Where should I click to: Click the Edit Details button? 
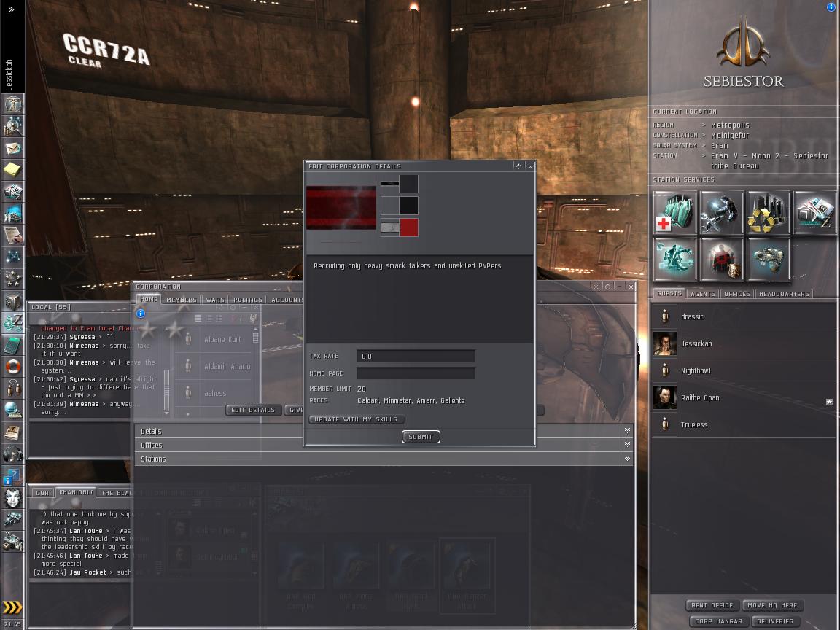[x=253, y=410]
